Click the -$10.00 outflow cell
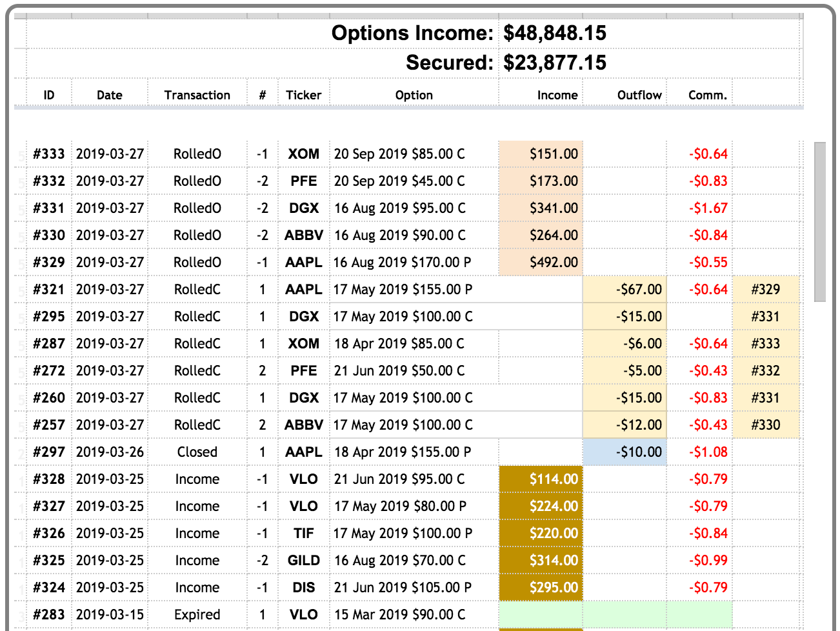Screen dimensions: 840x631 [x=625, y=452]
